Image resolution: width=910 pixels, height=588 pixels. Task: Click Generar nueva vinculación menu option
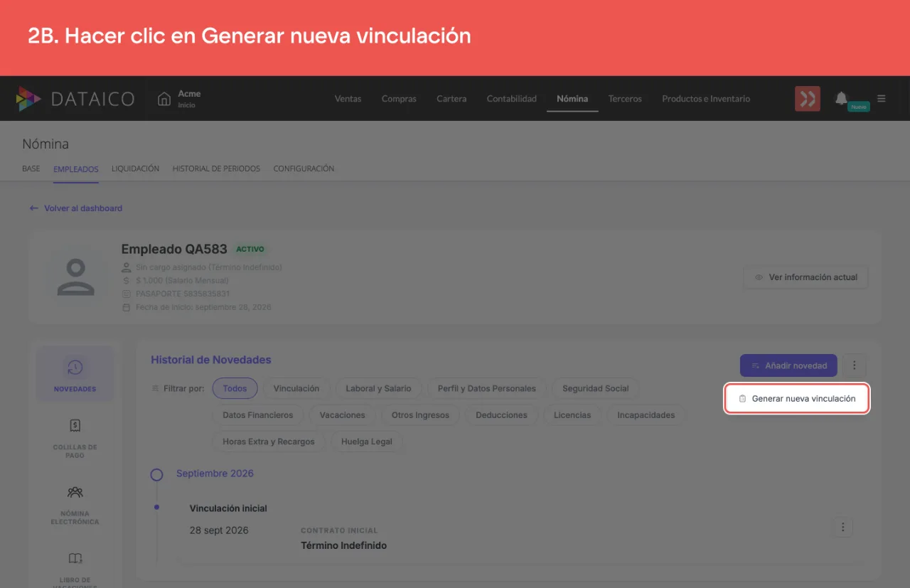coord(797,399)
